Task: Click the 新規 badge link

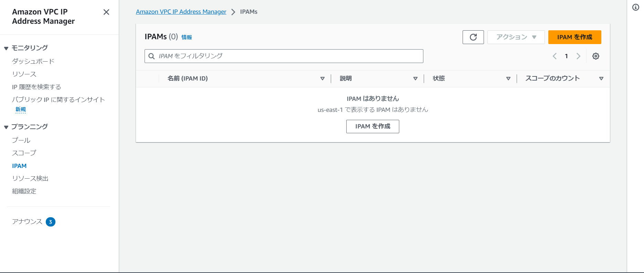Action: click(x=21, y=109)
